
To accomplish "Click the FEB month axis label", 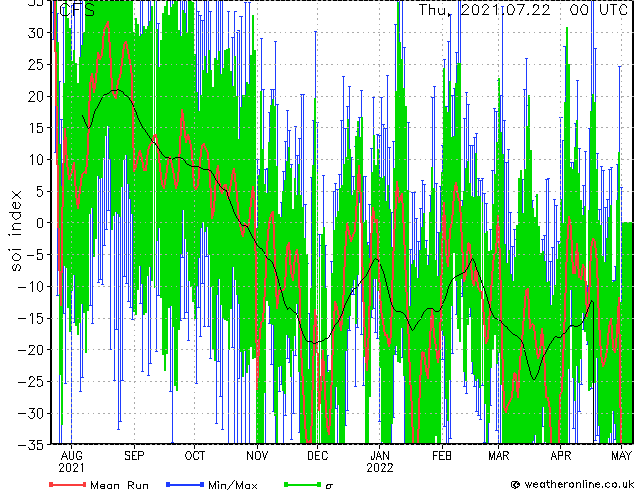I will (442, 456).
